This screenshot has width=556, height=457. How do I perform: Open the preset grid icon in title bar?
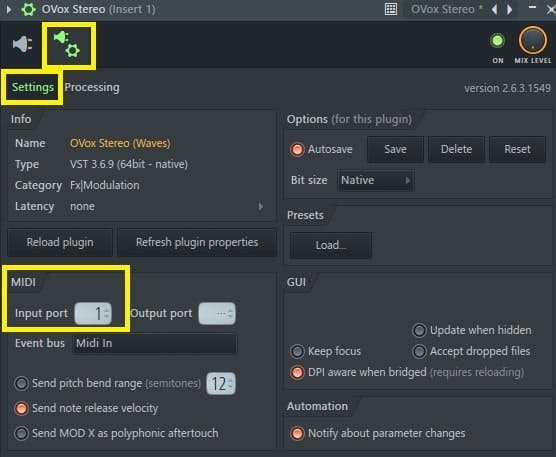coord(391,9)
